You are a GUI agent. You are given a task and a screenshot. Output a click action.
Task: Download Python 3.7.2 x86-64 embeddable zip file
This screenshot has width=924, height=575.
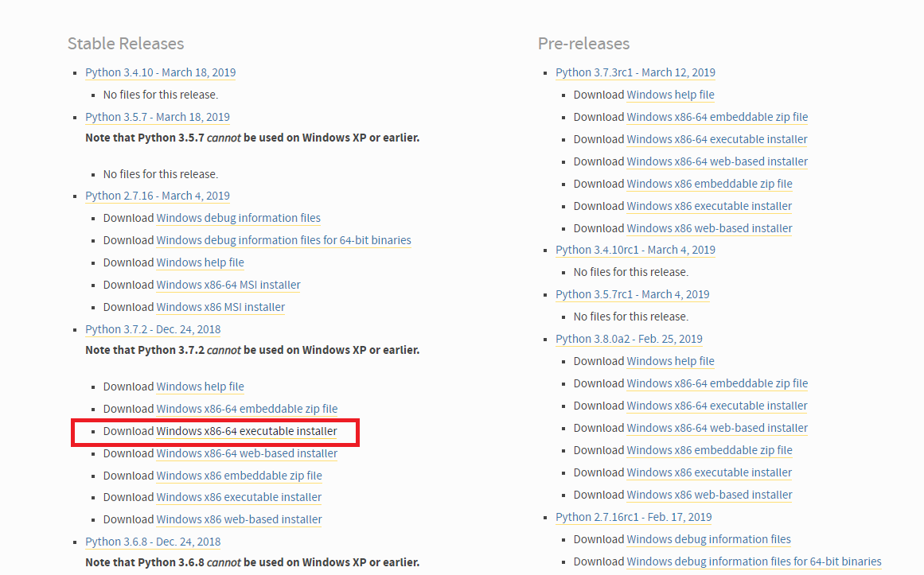(247, 409)
